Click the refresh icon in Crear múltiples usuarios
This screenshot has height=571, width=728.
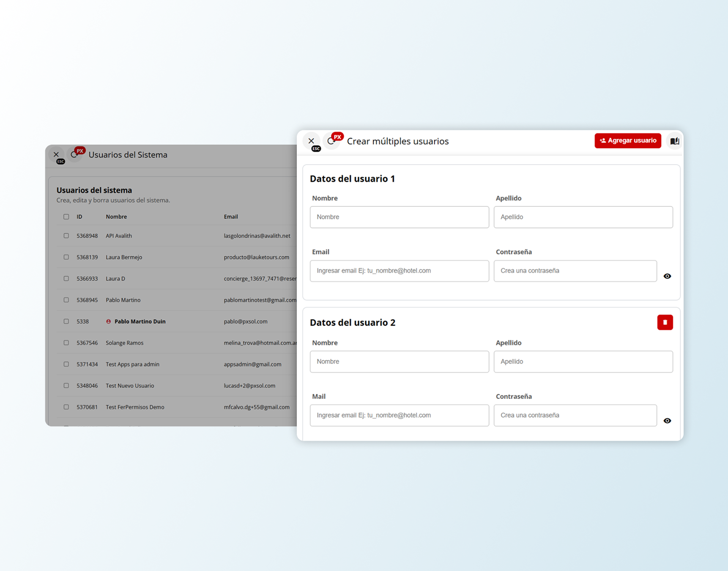pyautogui.click(x=331, y=141)
